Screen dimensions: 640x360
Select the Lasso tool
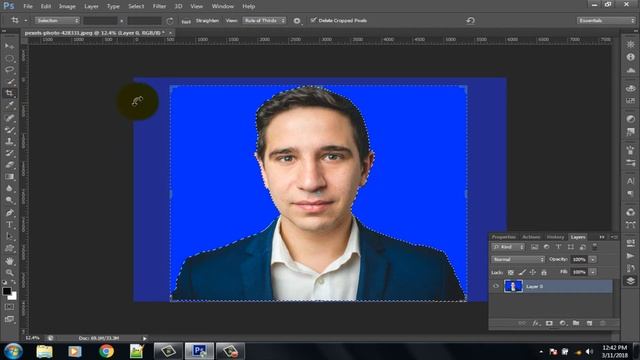(9, 70)
